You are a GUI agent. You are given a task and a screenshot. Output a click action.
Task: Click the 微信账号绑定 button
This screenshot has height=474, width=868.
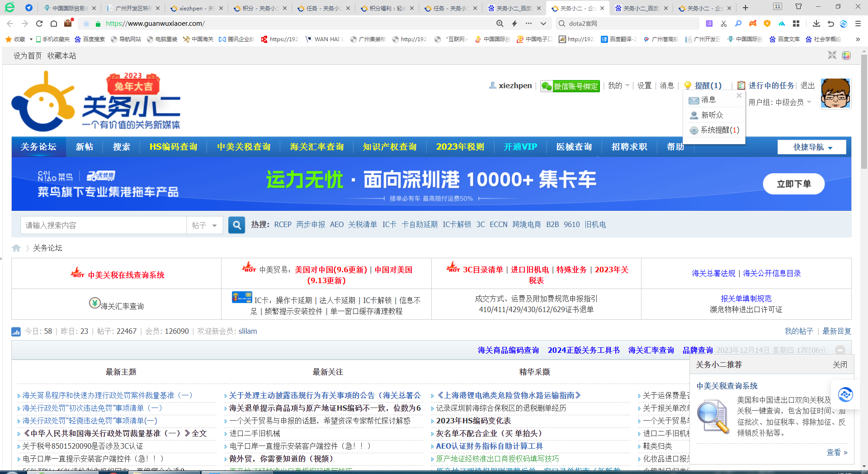[x=570, y=86]
